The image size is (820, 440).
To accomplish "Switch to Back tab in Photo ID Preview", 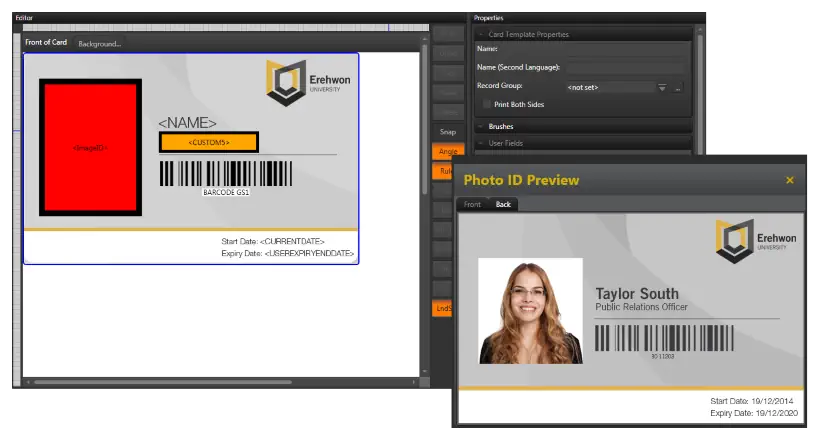I will click(503, 205).
